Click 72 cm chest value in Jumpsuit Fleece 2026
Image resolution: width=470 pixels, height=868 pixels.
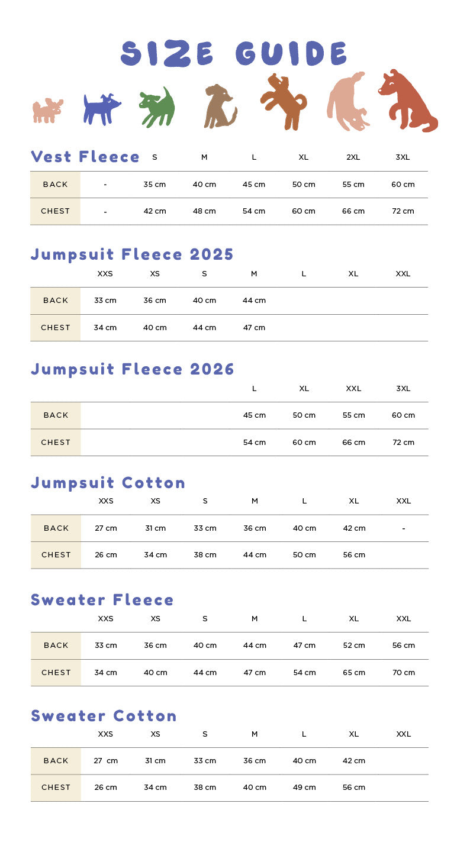point(403,443)
